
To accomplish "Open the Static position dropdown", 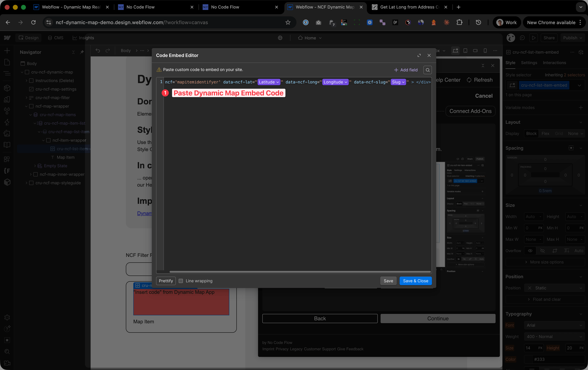I will 554,288.
